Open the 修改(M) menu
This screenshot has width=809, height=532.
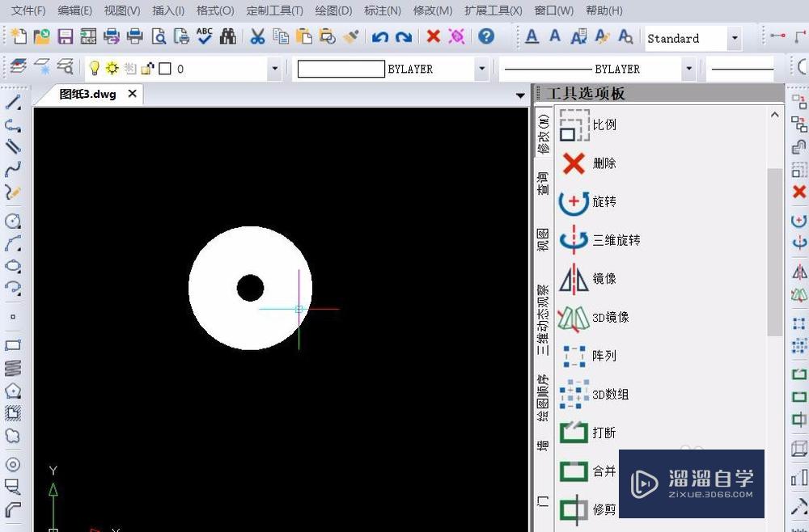pyautogui.click(x=433, y=11)
